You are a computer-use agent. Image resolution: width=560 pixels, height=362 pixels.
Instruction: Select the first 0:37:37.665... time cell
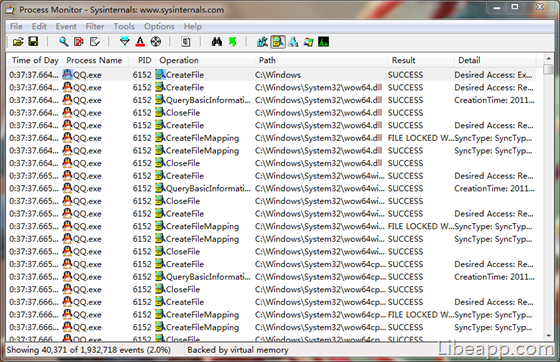pyautogui.click(x=34, y=176)
